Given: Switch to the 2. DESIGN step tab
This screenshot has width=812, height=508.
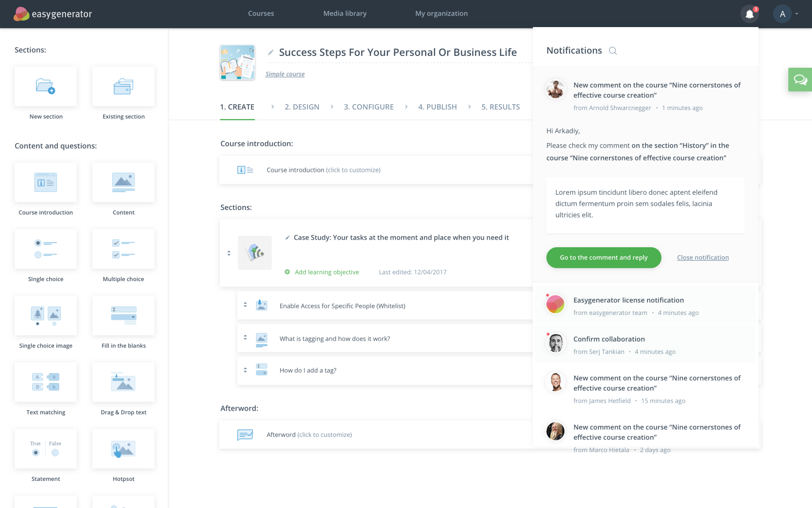Looking at the screenshot, I should (x=302, y=107).
